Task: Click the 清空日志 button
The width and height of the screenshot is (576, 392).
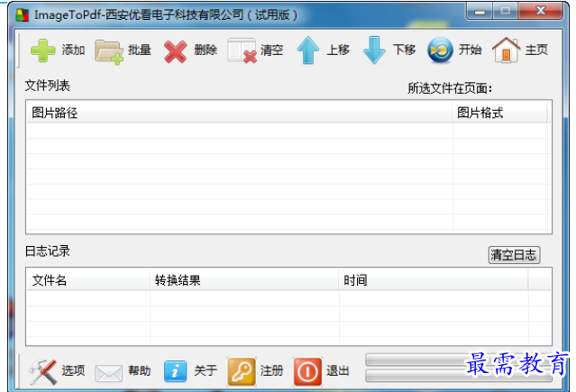Action: [514, 255]
